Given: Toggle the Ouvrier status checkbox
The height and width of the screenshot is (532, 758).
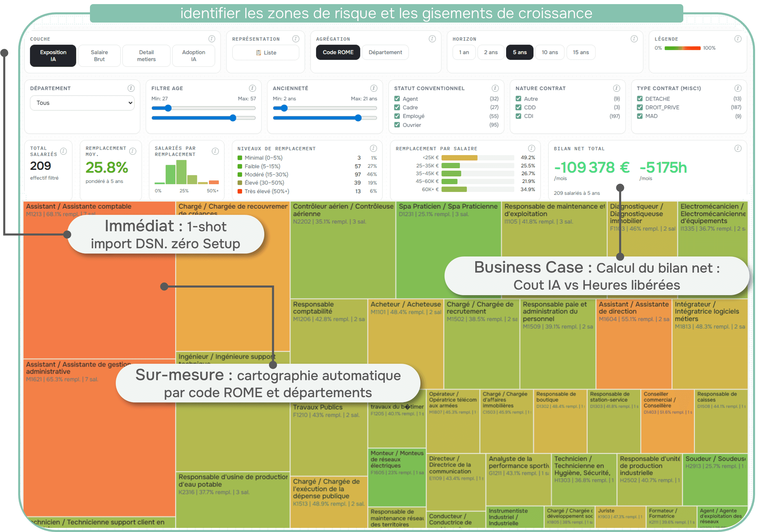Looking at the screenshot, I should pyautogui.click(x=397, y=125).
